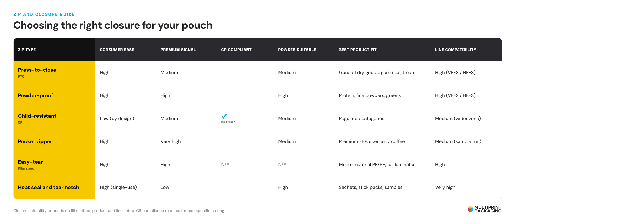Select the Press-to-close row label
Image resolution: width=644 pixels, height=224 pixels.
37,70
